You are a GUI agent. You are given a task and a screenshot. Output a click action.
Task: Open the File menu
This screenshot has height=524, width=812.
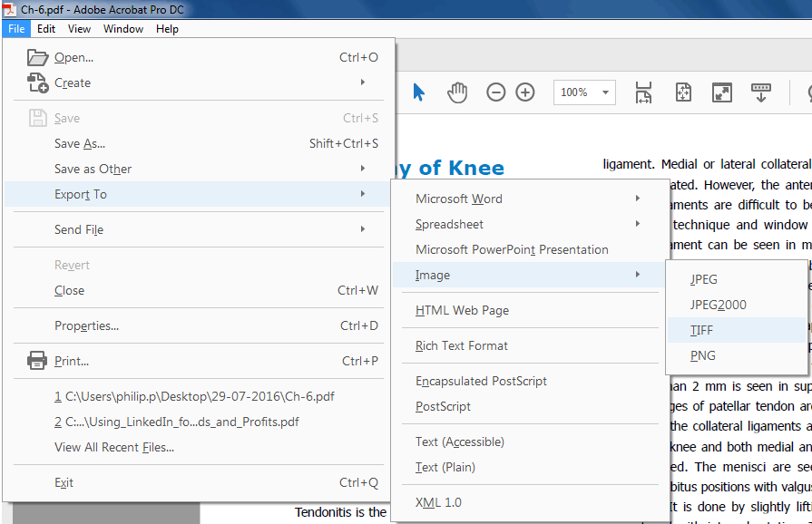16,29
